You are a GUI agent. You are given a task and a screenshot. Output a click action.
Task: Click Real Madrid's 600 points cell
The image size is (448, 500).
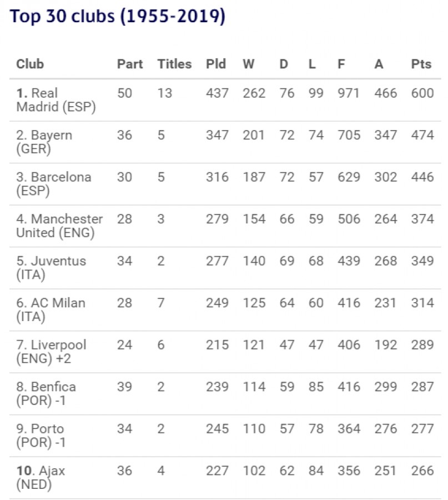pyautogui.click(x=422, y=93)
